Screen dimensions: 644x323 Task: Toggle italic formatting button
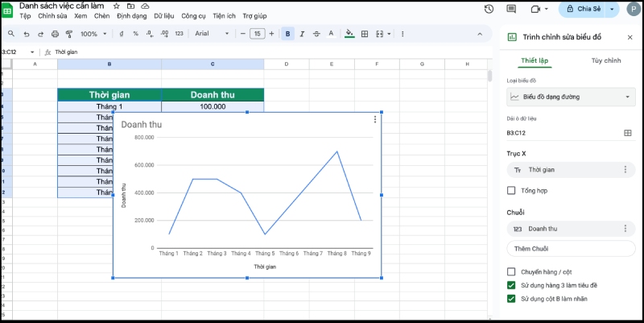(302, 34)
